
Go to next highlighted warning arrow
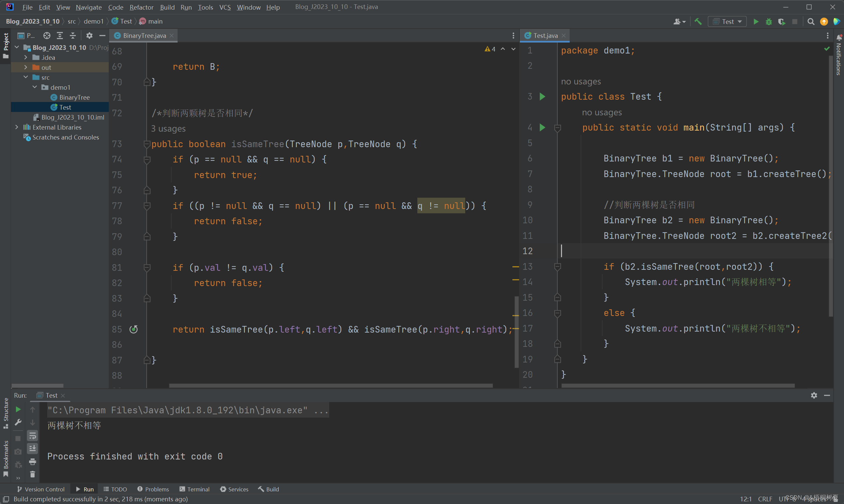(x=513, y=49)
